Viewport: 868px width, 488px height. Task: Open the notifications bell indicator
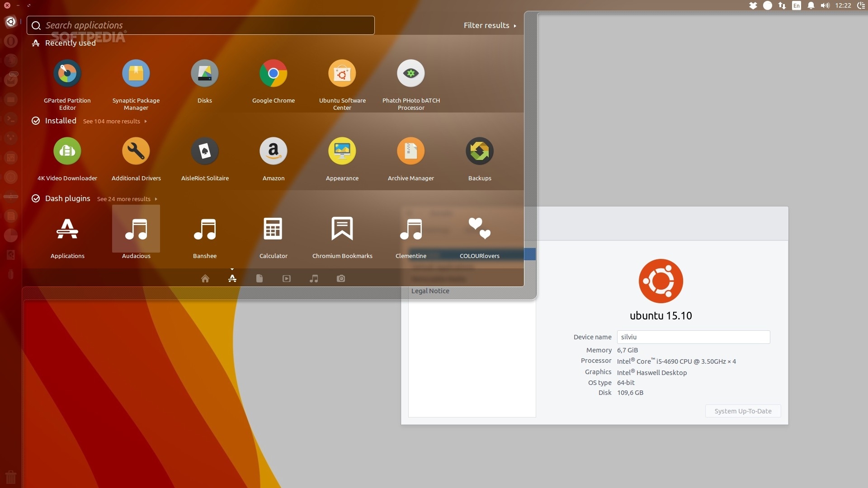(811, 5)
